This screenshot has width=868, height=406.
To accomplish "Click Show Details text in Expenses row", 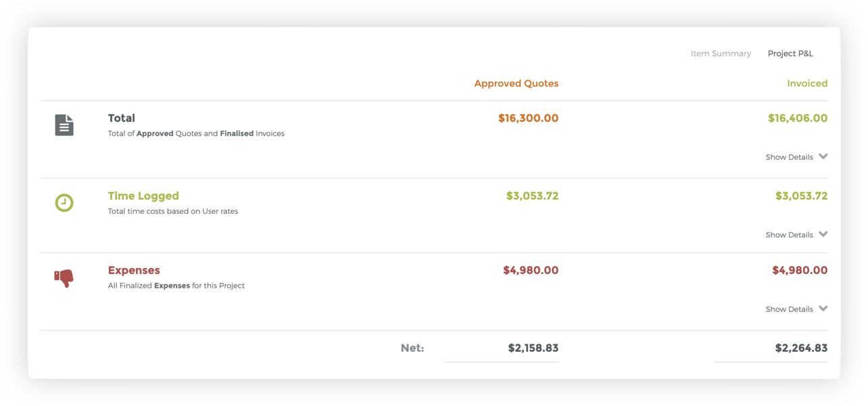I will 789,309.
